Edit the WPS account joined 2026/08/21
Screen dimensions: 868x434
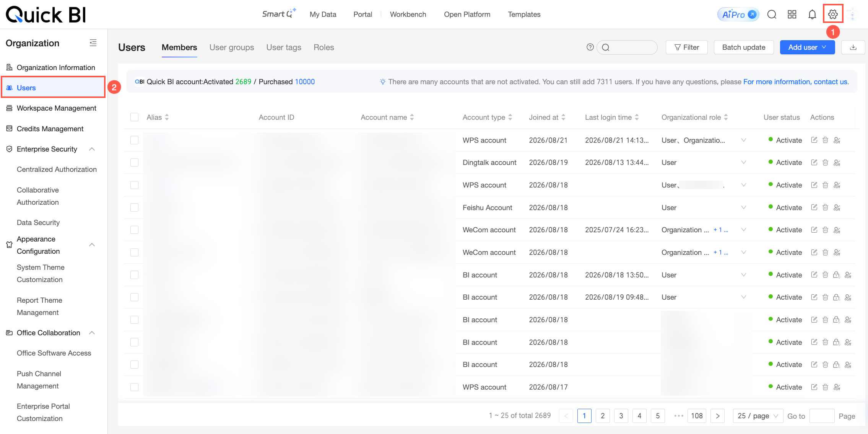coord(814,140)
